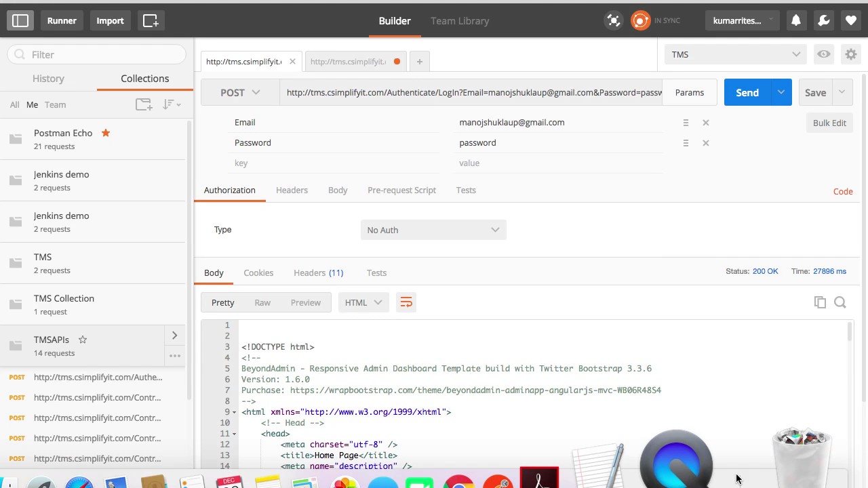Open the Pre-request Script tab
Screen dimensions: 868x488
click(x=401, y=190)
